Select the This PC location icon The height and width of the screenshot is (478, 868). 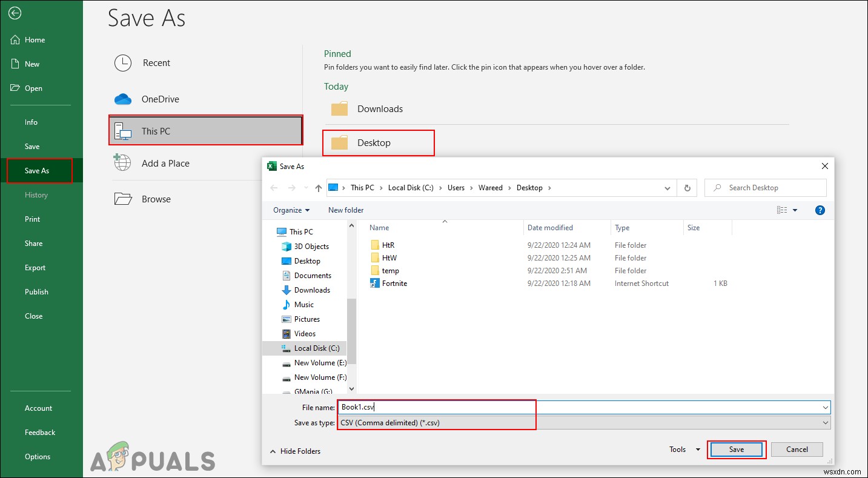[x=123, y=130]
